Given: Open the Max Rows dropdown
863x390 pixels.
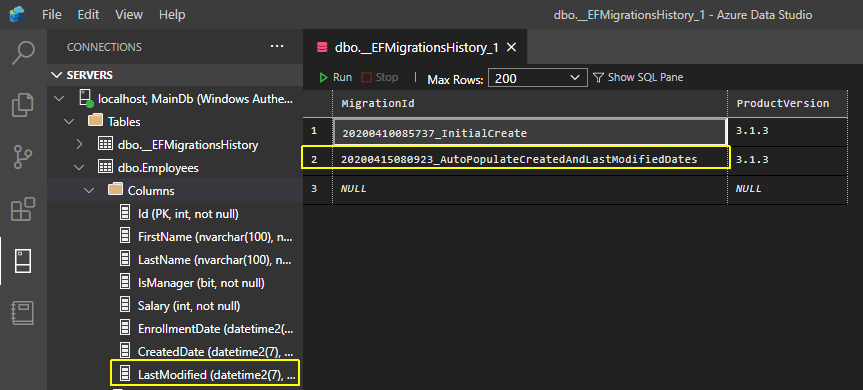Looking at the screenshot, I should point(537,78).
